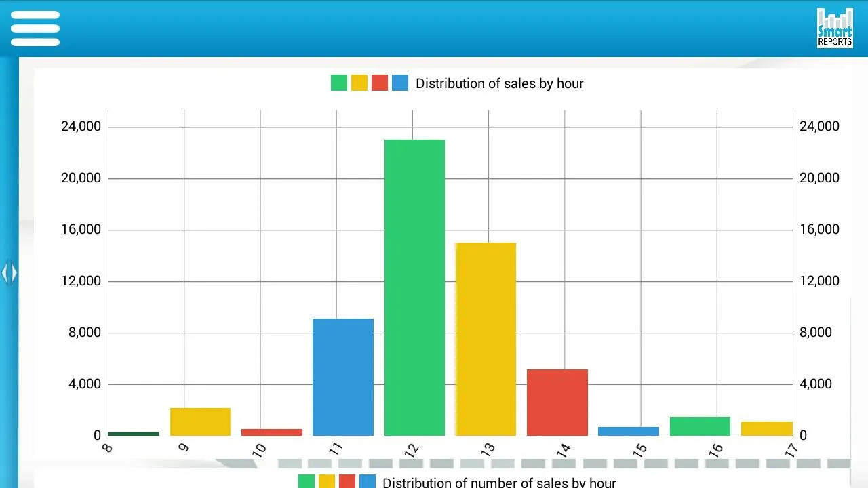Click blue swatch in number of sales legend

click(x=368, y=482)
